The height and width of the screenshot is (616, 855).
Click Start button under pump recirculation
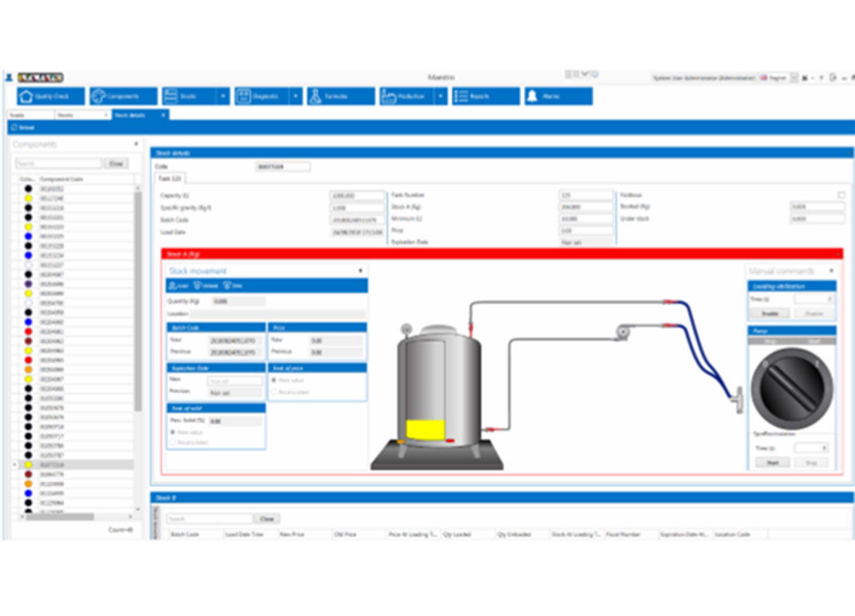click(773, 463)
